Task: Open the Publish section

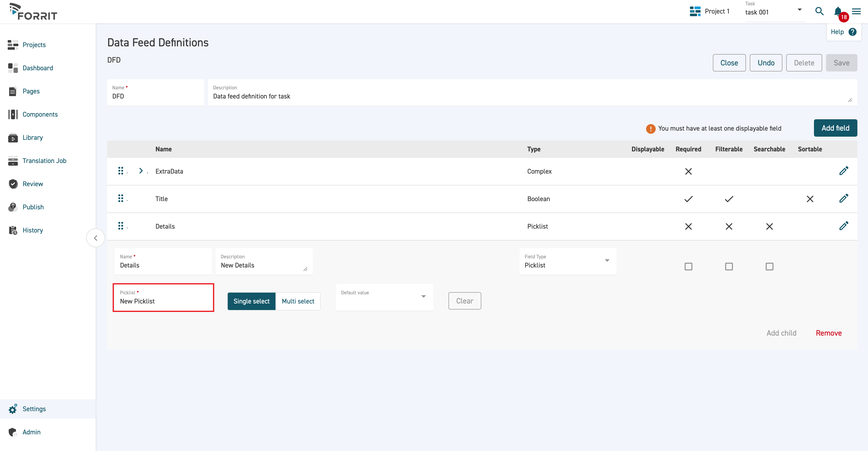Action: point(33,207)
